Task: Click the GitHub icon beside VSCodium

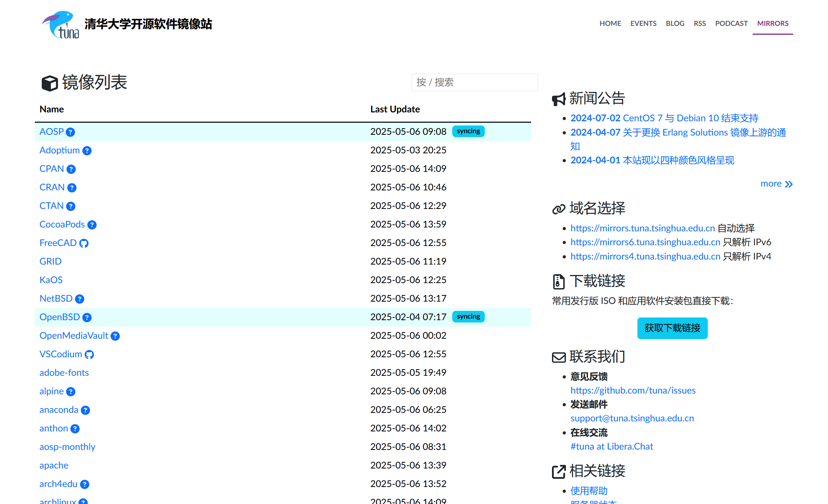Action: pyautogui.click(x=89, y=355)
